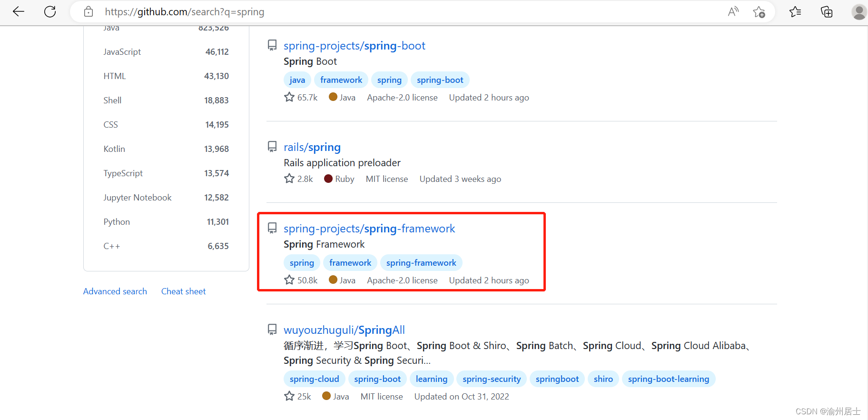Screen dimensions: 868x420
Task: Filter results by Python language
Action: [x=166, y=222]
